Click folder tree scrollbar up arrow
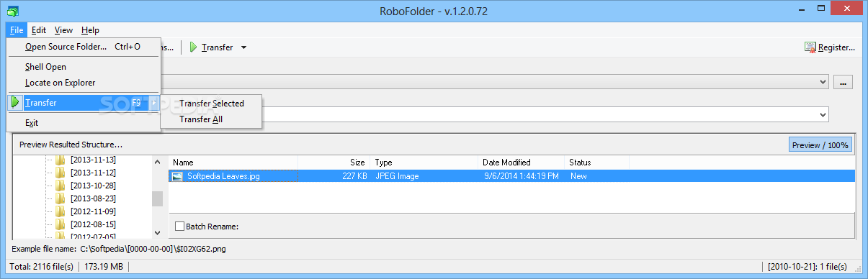This screenshot has width=868, height=279. pos(157,163)
